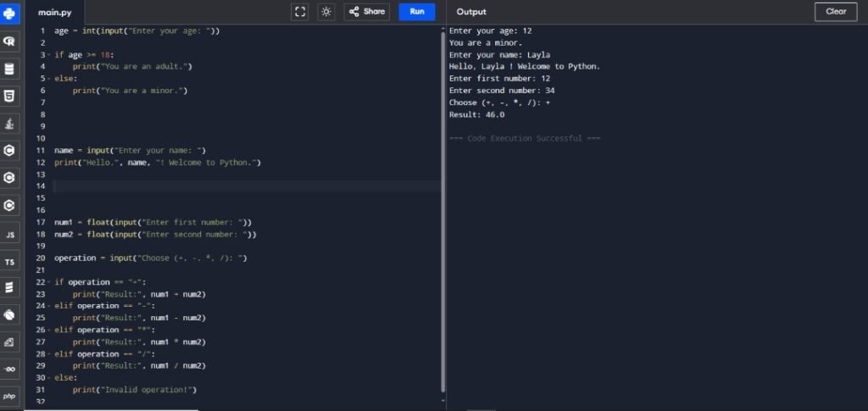Toggle light/dark theme with sun icon

tap(326, 12)
